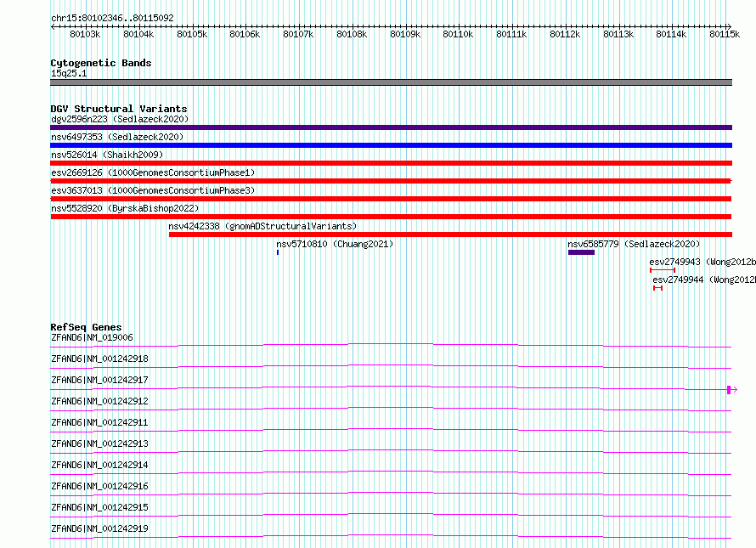Click the 80109k ruler position label
The image size is (756, 548).
tap(405, 34)
